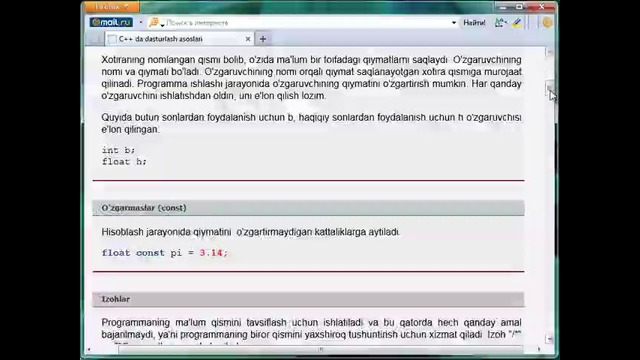Image resolution: width=640 pixels, height=360 pixels.
Task: Click the code line 'int b;'
Action: [x=118, y=150]
